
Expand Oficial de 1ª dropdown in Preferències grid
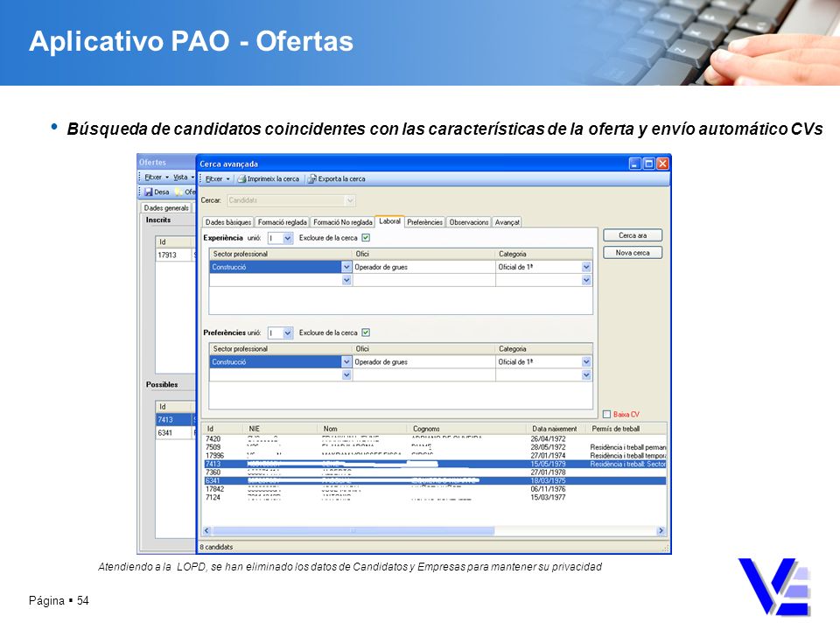tap(586, 362)
